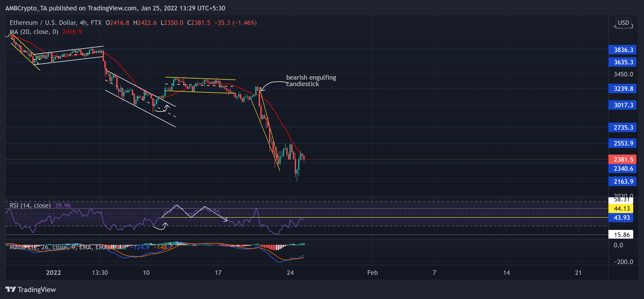Image resolution: width=644 pixels, height=299 pixels.
Task: Click the MACD -200.0 axis value
Action: click(x=623, y=262)
